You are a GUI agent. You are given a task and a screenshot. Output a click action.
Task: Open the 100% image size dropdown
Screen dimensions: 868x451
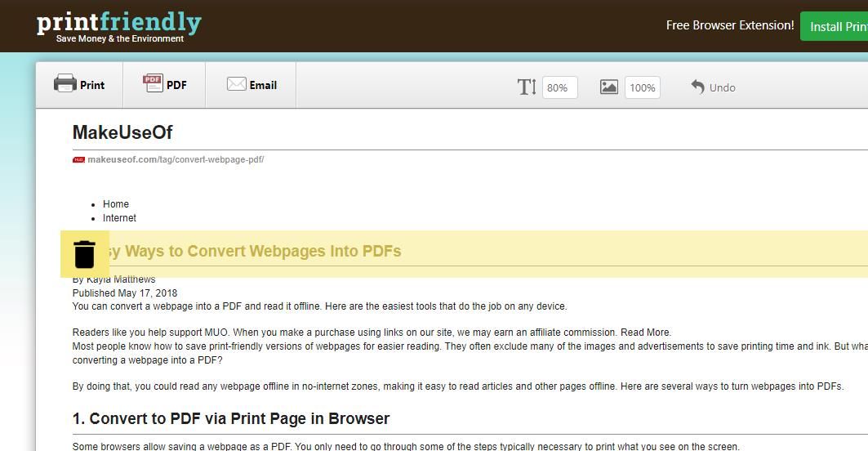point(642,87)
